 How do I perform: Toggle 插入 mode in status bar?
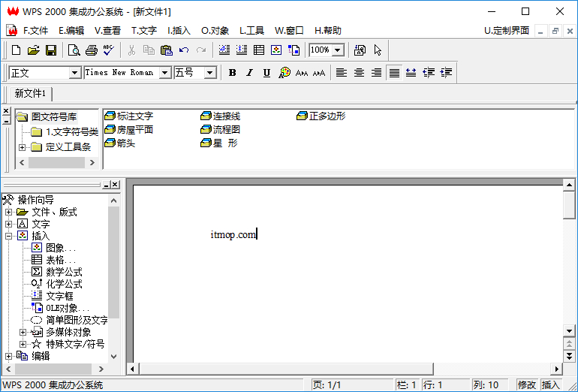point(551,385)
